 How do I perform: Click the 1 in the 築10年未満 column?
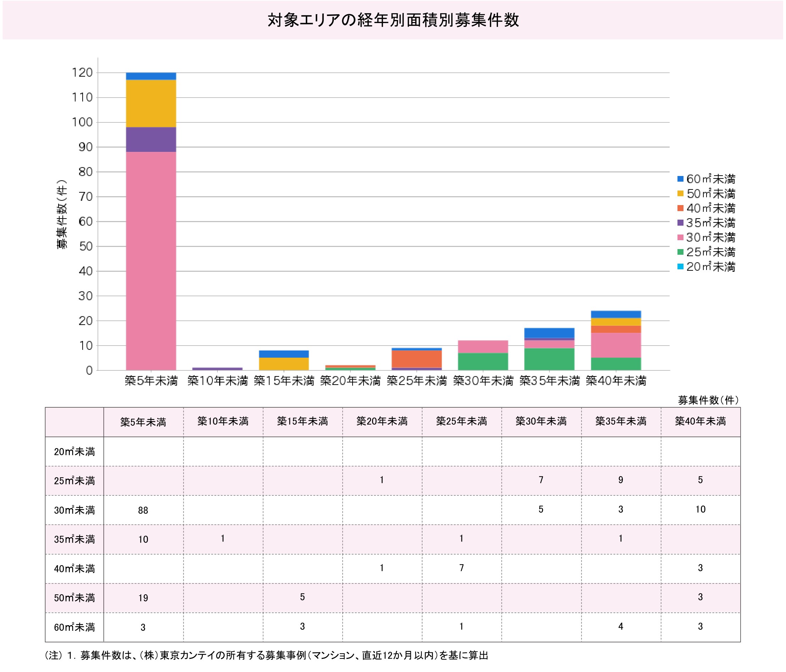(223, 539)
